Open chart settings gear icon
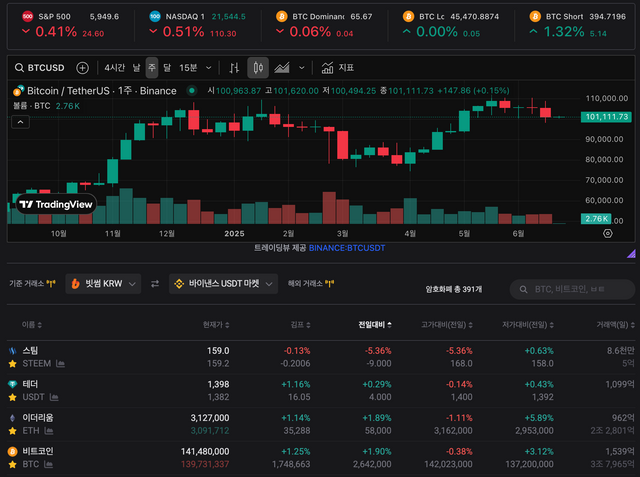 pos(608,233)
